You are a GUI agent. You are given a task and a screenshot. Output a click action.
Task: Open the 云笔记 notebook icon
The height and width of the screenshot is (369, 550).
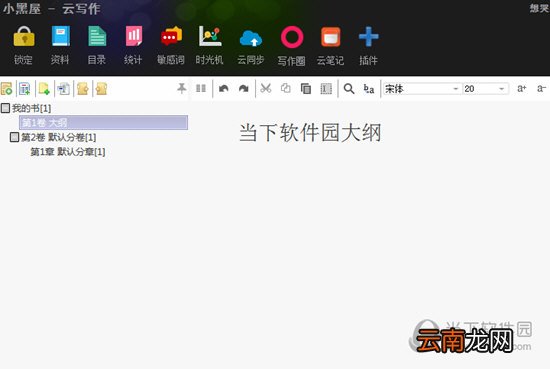(x=330, y=37)
